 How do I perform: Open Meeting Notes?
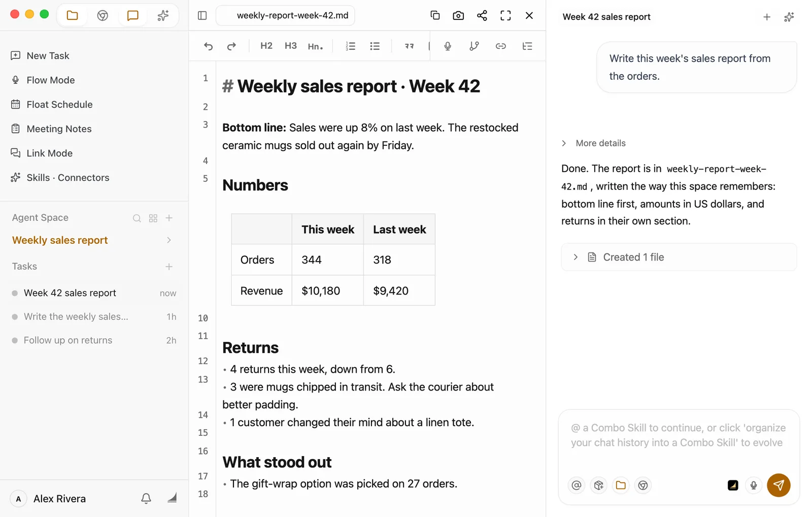click(x=59, y=128)
